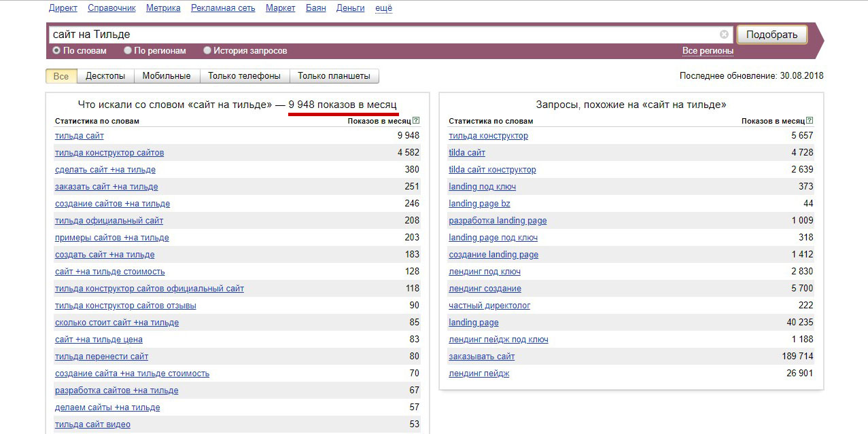Open help icon next to right 'Показов в месяц'

(810, 121)
